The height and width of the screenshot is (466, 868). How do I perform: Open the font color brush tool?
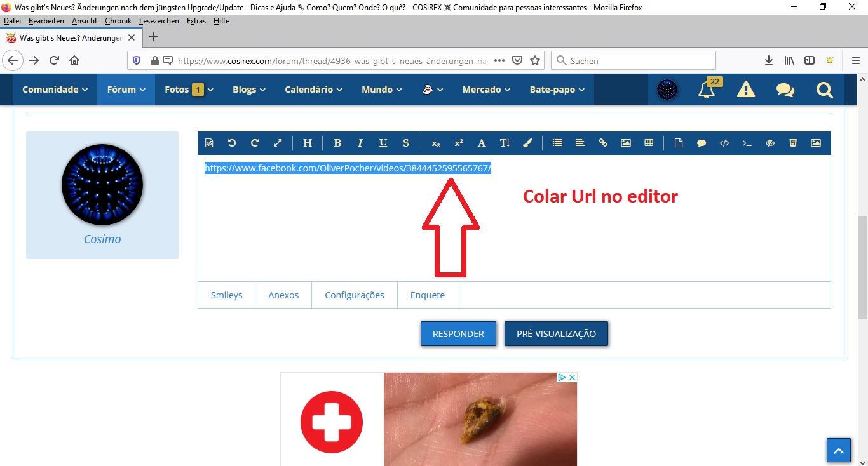pyautogui.click(x=527, y=143)
